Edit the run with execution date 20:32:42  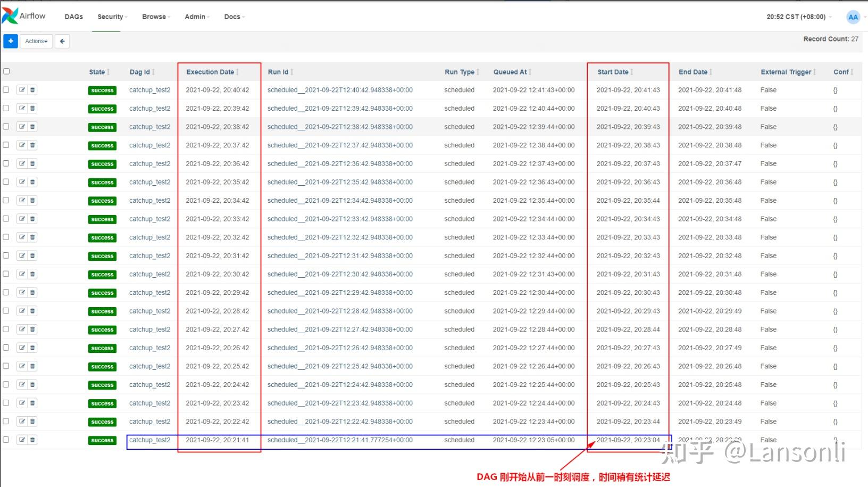(22, 237)
